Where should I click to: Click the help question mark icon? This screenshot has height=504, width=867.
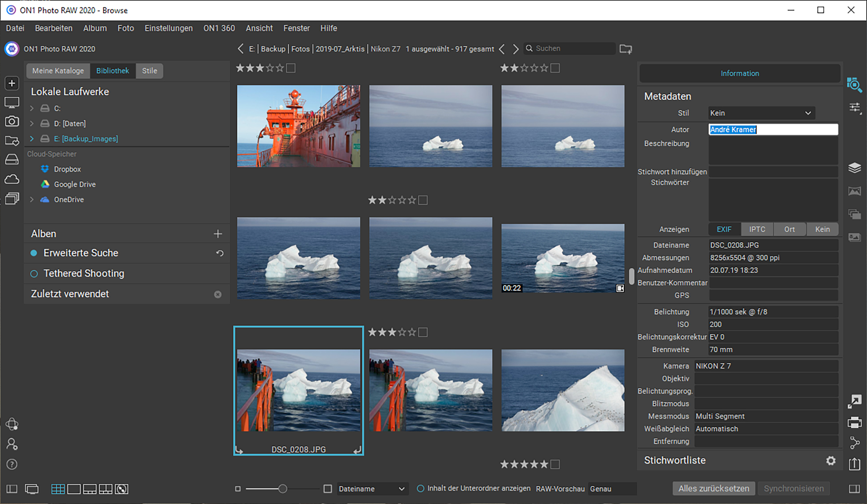[x=12, y=464]
